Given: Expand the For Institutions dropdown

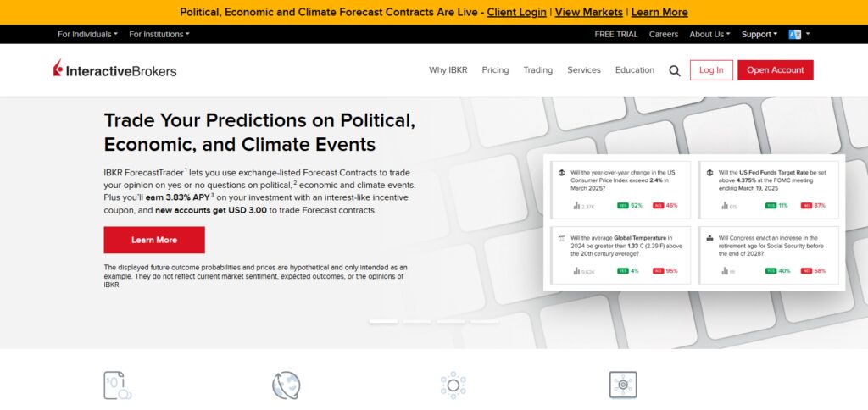Looking at the screenshot, I should tap(159, 34).
